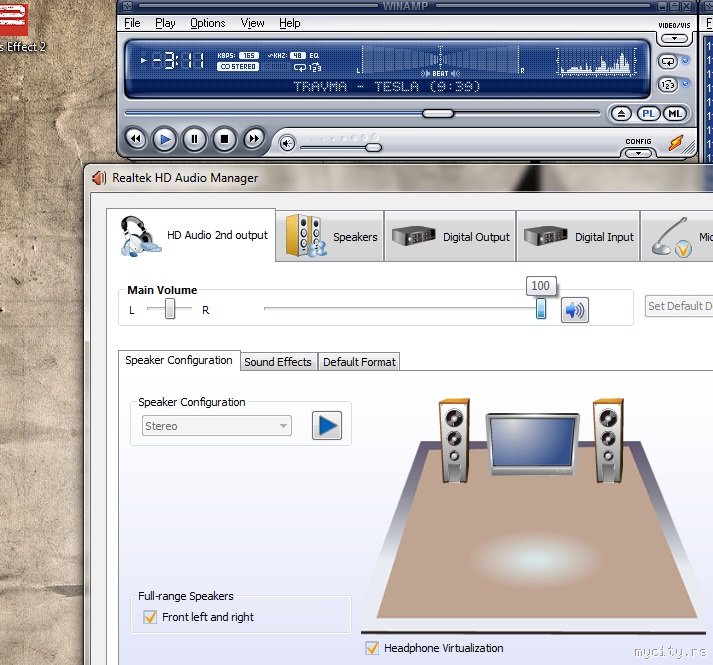Select the Speaker Configuration sub-tab
The height and width of the screenshot is (665, 713).
tap(179, 360)
